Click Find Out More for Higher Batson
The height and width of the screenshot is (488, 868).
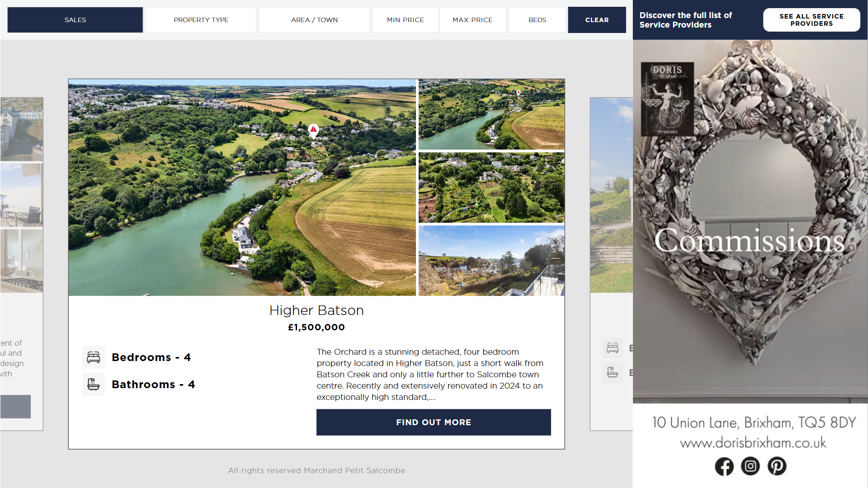pos(433,422)
